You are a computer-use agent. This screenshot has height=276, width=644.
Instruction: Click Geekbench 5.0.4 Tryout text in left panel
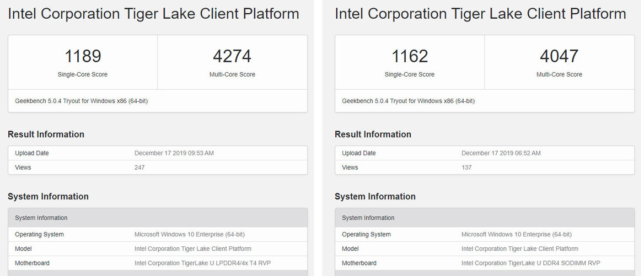[x=81, y=101]
